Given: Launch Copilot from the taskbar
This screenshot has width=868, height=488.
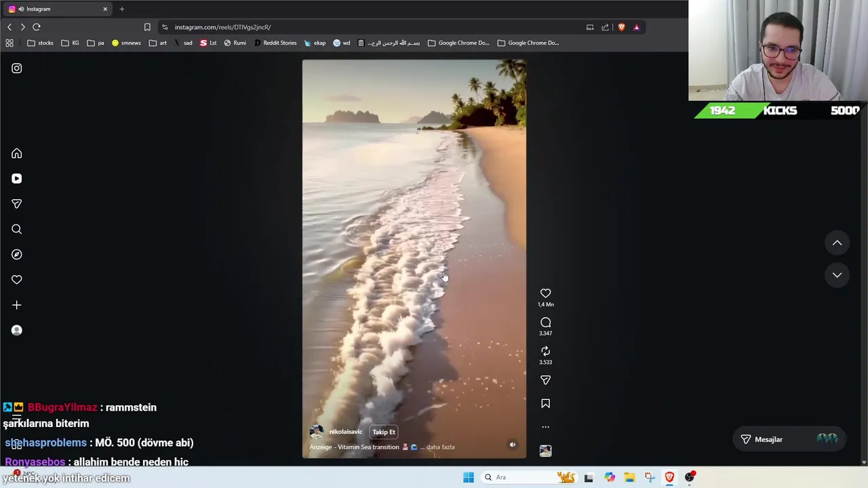Looking at the screenshot, I should [x=610, y=477].
